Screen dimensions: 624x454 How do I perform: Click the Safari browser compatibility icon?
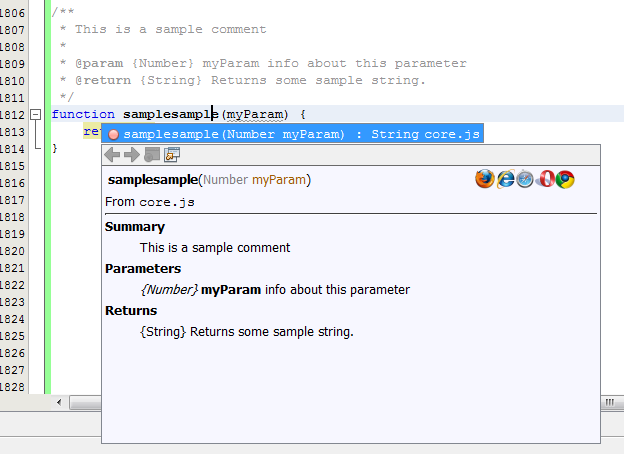(526, 179)
